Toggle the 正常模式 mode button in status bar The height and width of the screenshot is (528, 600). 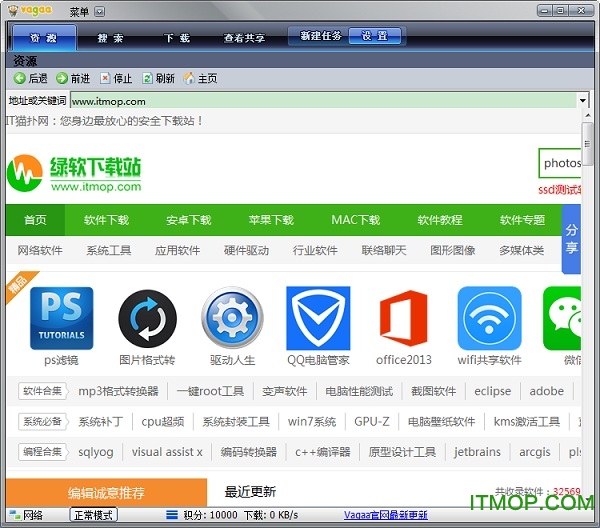pyautogui.click(x=94, y=515)
